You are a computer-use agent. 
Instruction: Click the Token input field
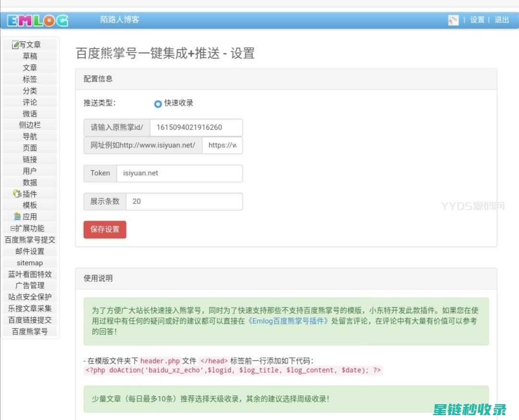[180, 173]
